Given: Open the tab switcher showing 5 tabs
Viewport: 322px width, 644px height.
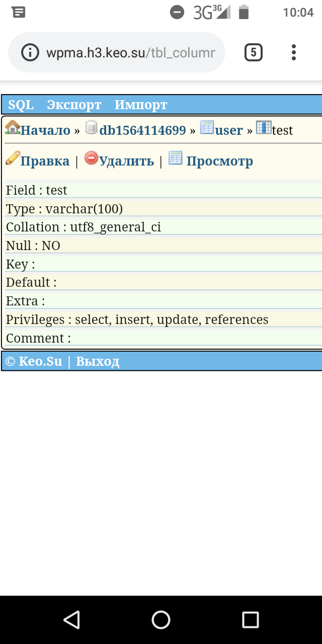Looking at the screenshot, I should pos(254,52).
